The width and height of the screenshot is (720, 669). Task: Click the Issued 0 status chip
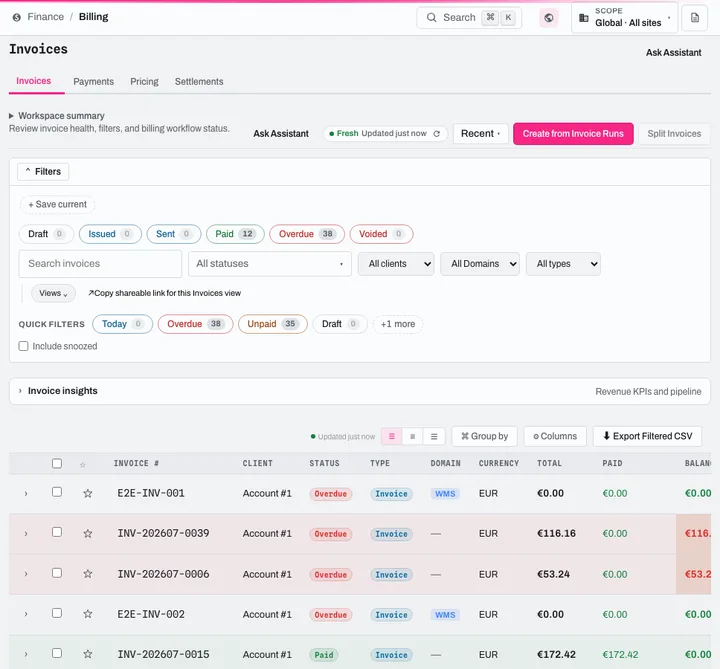pyautogui.click(x=110, y=234)
